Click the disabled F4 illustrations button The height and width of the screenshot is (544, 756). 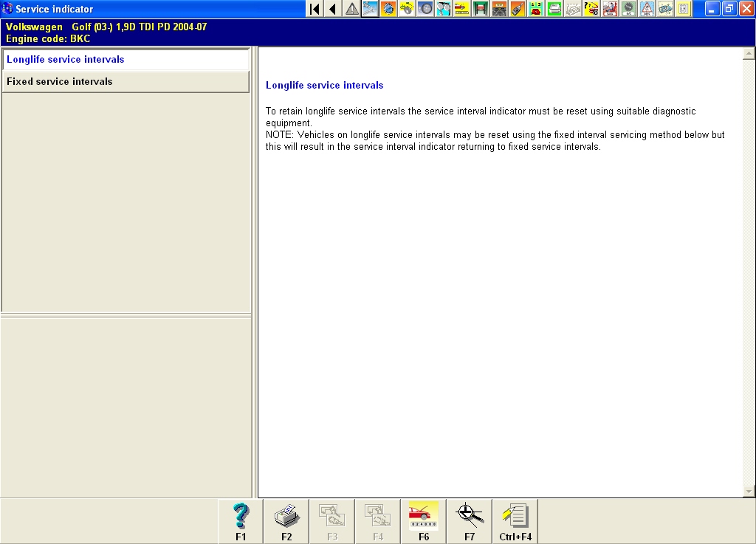click(378, 521)
